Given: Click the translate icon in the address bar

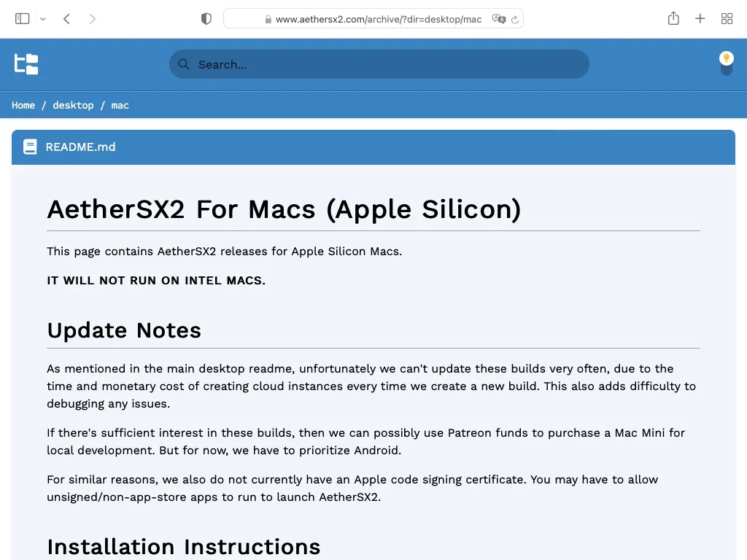Looking at the screenshot, I should (498, 19).
